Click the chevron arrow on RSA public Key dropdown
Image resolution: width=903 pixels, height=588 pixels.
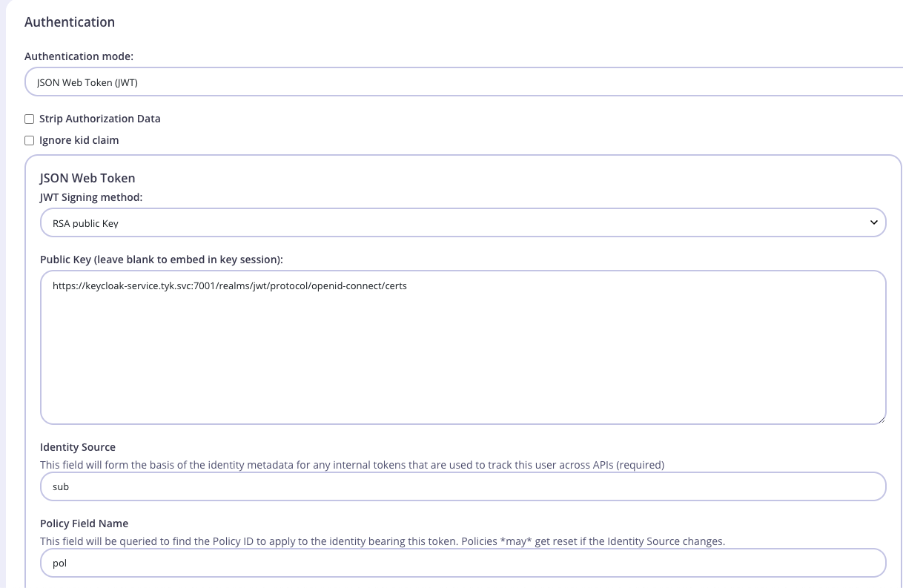click(873, 222)
